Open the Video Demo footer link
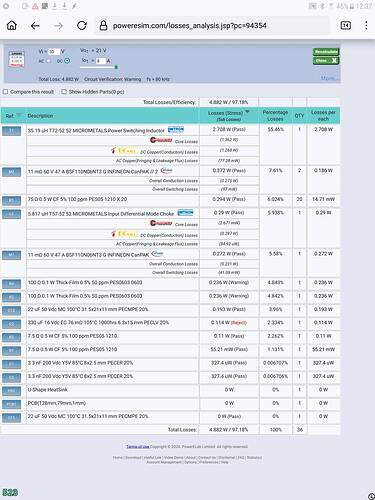Viewport: 375px width, 500px height. (x=173, y=457)
